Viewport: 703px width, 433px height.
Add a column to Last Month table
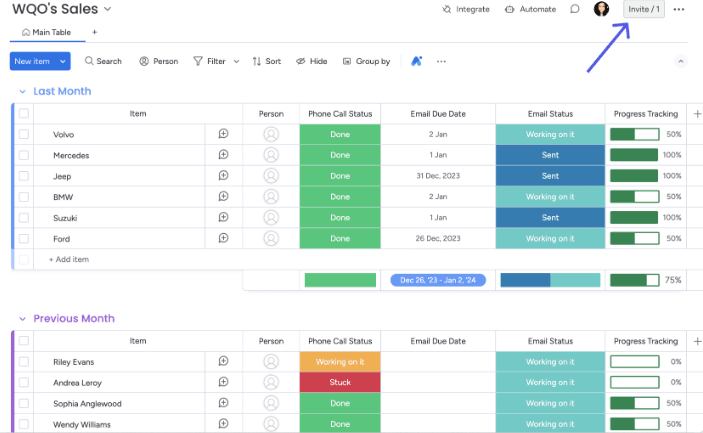(x=696, y=114)
